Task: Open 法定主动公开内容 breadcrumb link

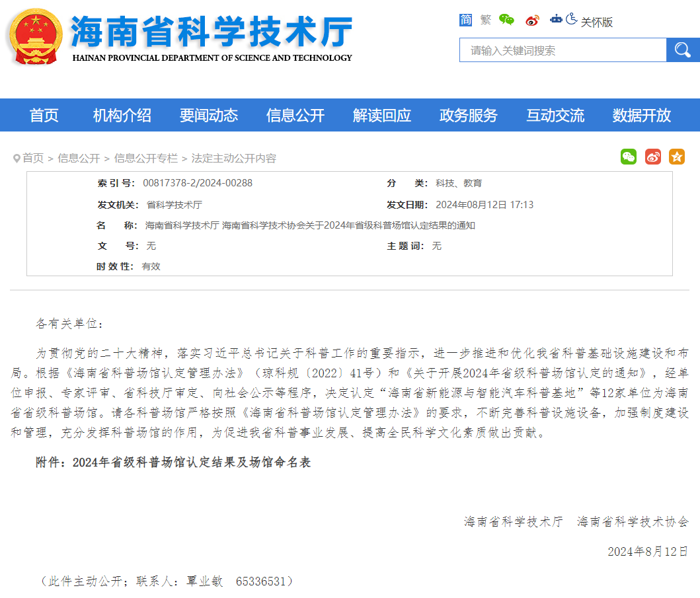Action: pos(234,159)
